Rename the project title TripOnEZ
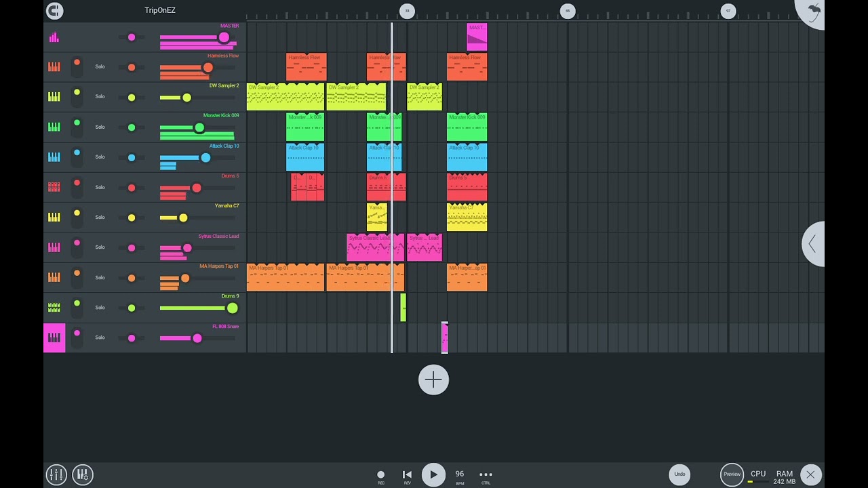The image size is (868, 488). pyautogui.click(x=160, y=10)
